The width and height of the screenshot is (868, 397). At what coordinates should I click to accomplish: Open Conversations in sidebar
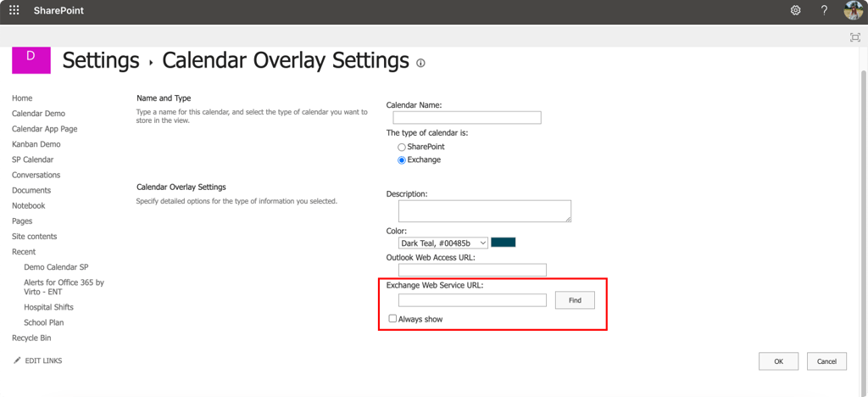(x=36, y=175)
